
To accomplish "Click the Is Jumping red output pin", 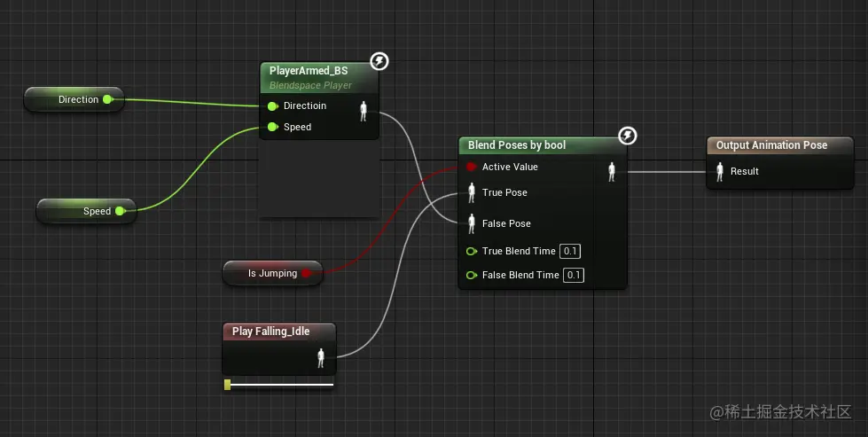I will [x=306, y=273].
